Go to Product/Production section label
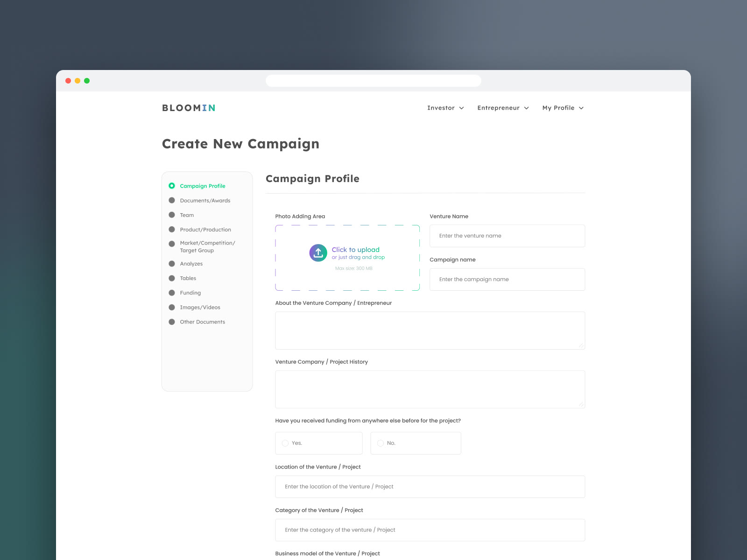 point(205,230)
